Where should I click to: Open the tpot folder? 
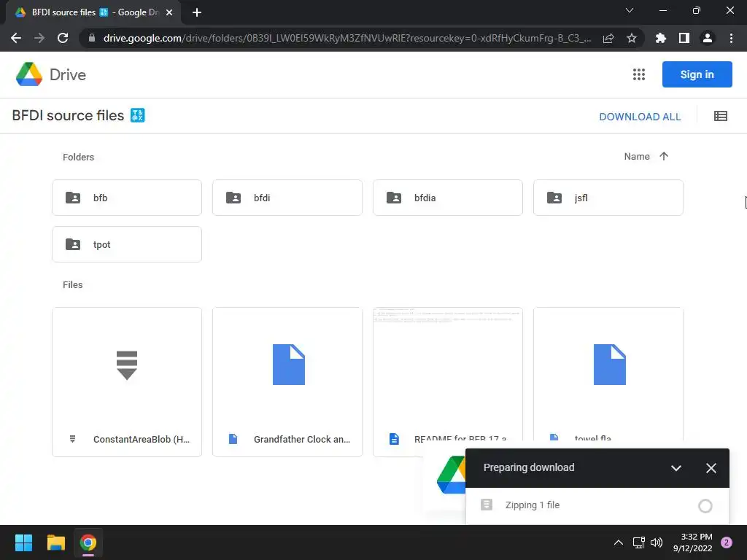127,244
